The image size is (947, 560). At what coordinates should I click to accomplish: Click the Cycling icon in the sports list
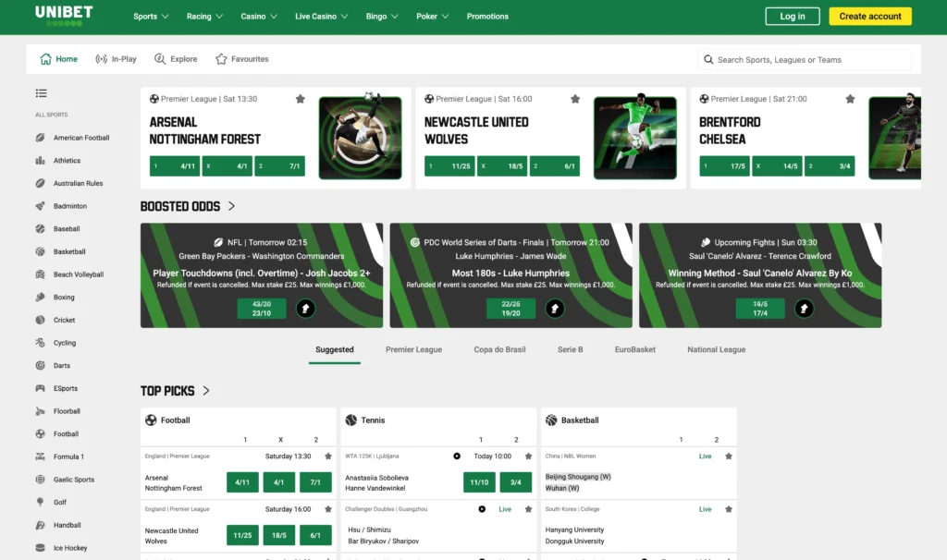[41, 343]
